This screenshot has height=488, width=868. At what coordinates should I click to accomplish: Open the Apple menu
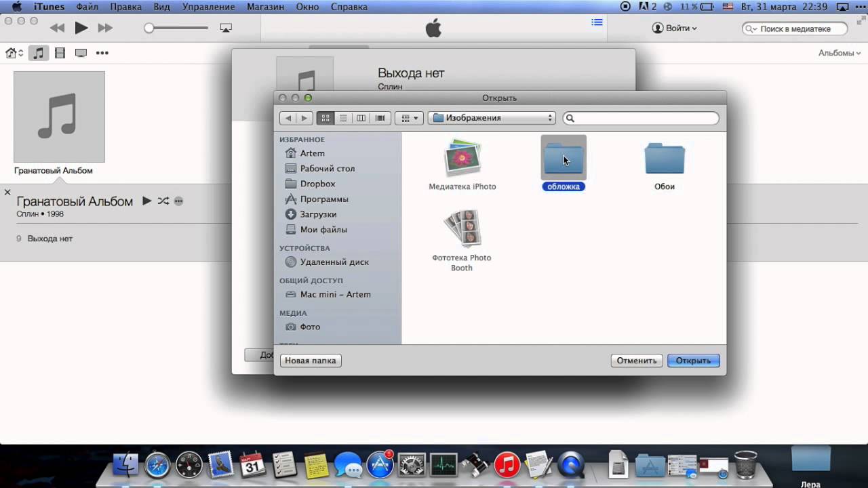pyautogui.click(x=16, y=7)
